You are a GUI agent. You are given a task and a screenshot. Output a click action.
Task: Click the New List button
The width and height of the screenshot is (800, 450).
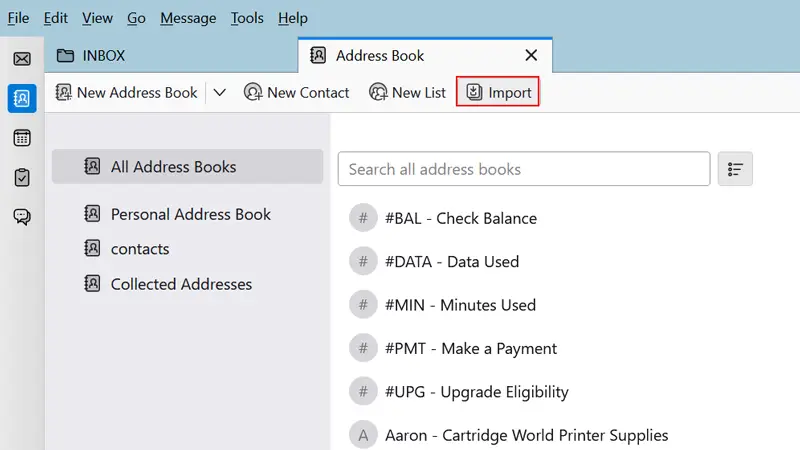pos(407,92)
